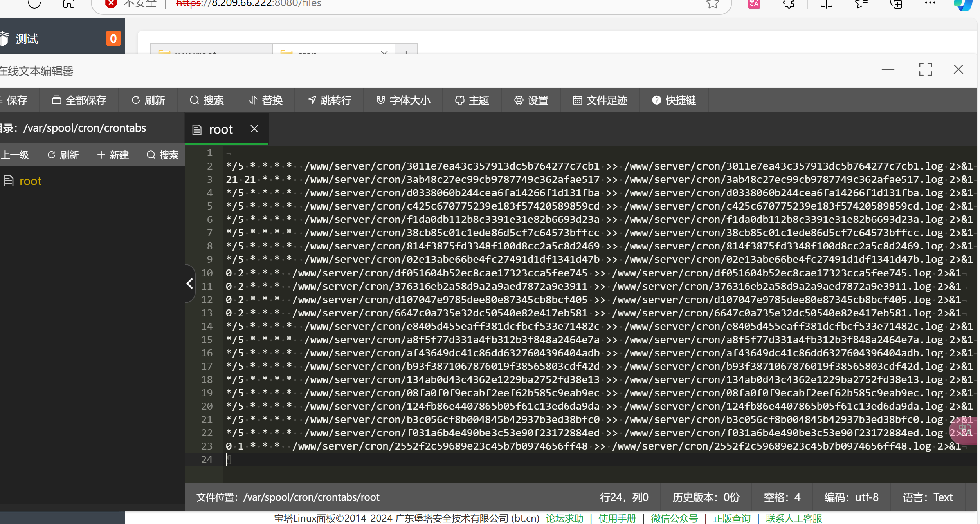980x524 pixels.
Task: Open the 联系人工客服 support link
Action: [794, 518]
